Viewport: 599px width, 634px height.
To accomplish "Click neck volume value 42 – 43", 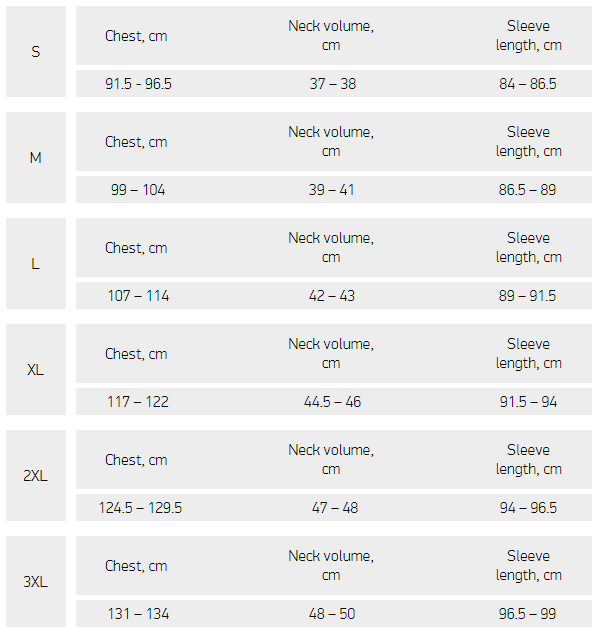I will (x=332, y=296).
